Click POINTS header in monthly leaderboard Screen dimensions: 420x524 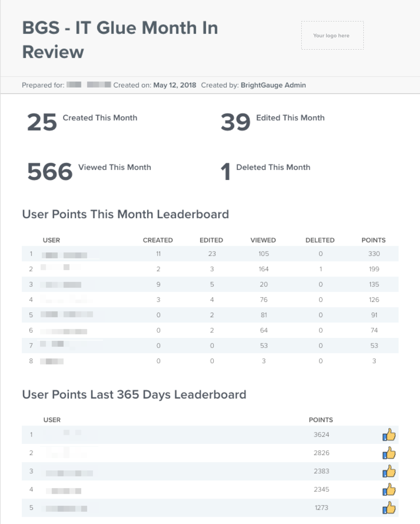click(374, 240)
